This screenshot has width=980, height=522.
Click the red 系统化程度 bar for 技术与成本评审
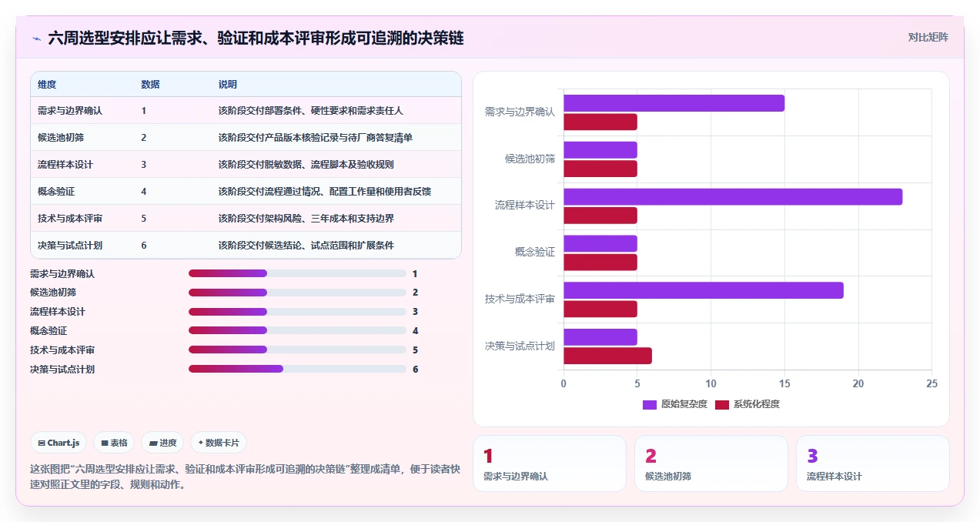click(x=600, y=309)
